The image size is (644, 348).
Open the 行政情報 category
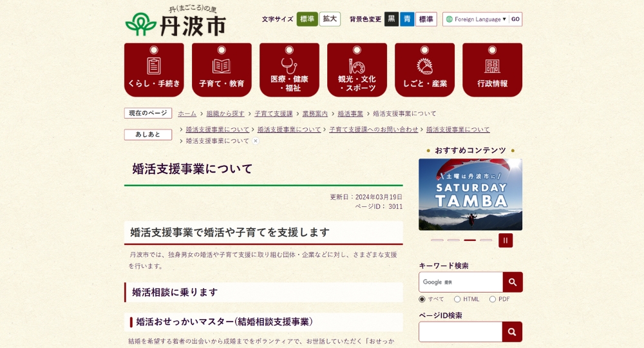click(492, 70)
